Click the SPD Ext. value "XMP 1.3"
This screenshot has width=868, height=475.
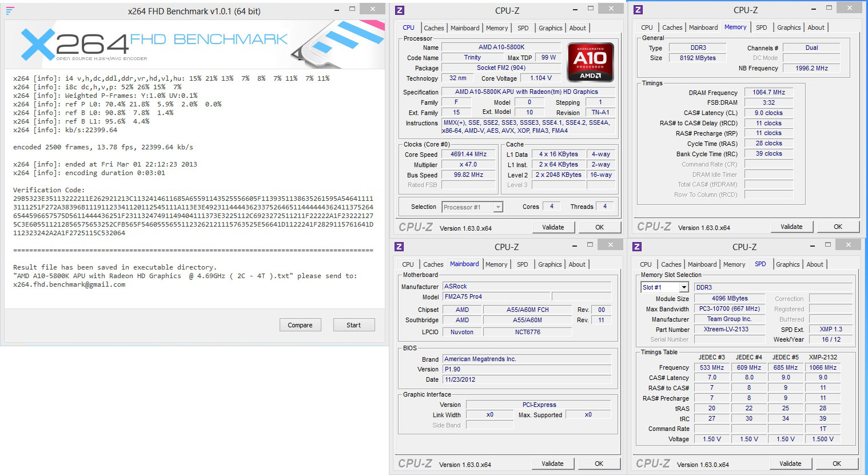point(830,329)
